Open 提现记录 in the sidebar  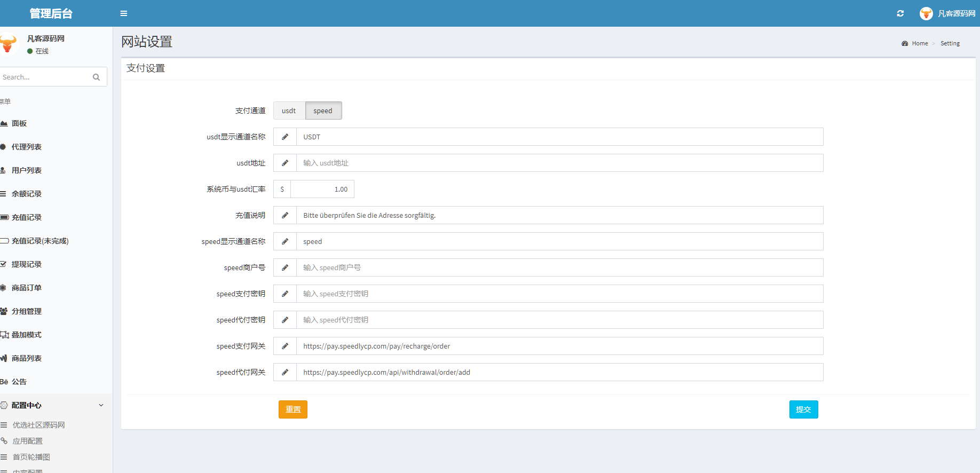click(x=27, y=264)
